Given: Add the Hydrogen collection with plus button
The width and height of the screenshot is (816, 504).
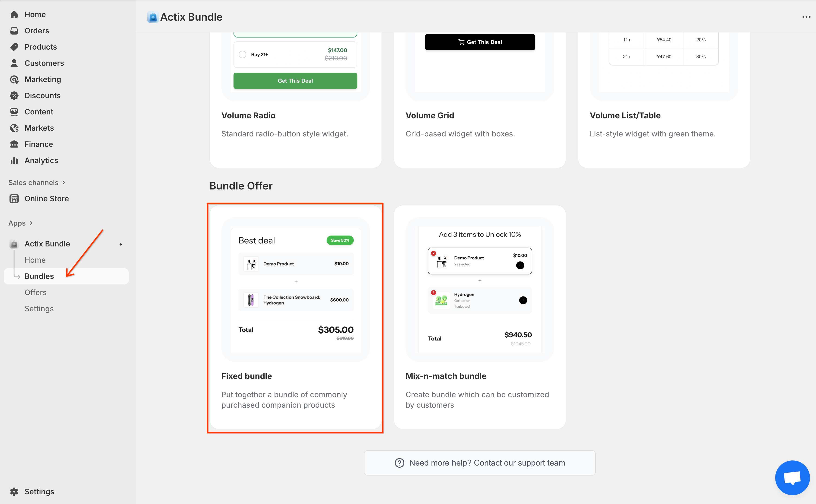Looking at the screenshot, I should pos(523,300).
